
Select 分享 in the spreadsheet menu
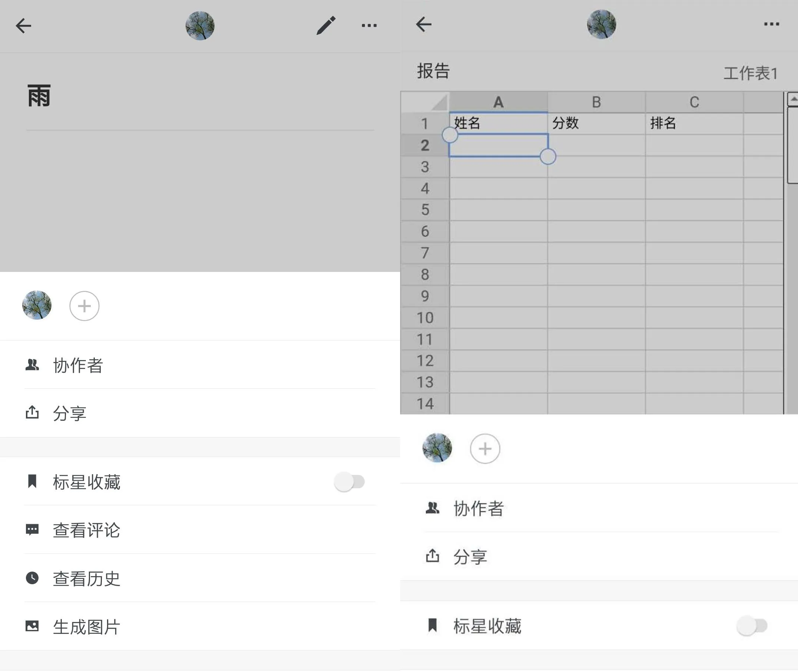click(x=470, y=556)
